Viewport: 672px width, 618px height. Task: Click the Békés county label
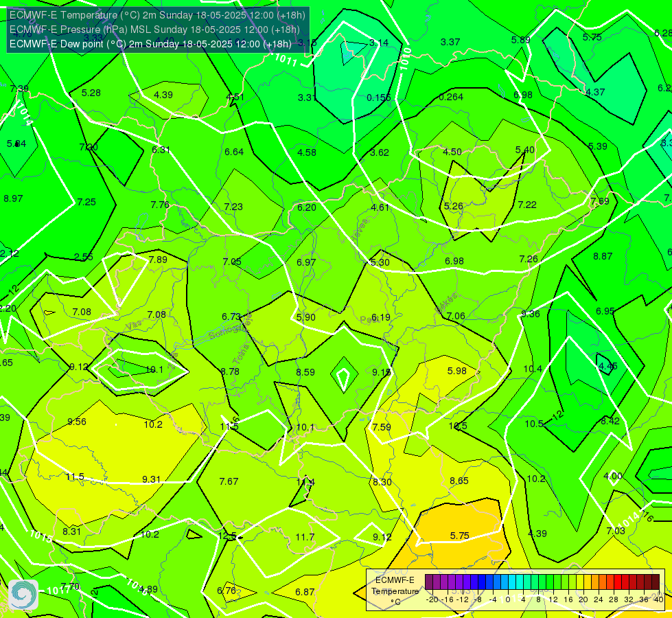pos(446,303)
